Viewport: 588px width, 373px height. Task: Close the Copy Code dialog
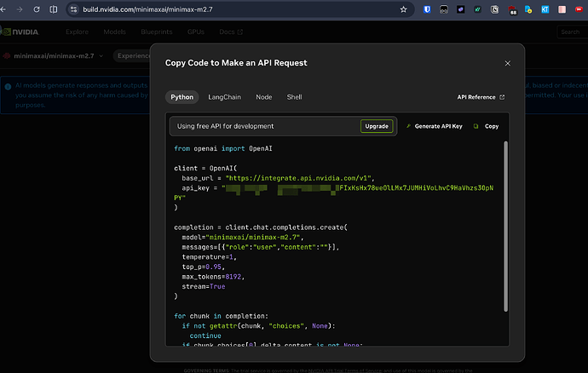[x=507, y=63]
